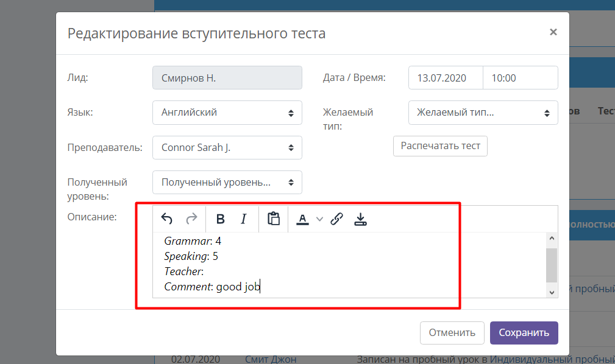
Task: Toggle bold formatting in the editor
Action: pos(221,219)
